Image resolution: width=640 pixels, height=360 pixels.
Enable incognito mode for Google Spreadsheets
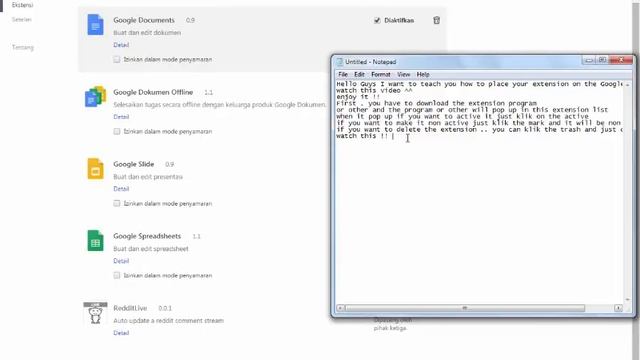pyautogui.click(x=117, y=276)
